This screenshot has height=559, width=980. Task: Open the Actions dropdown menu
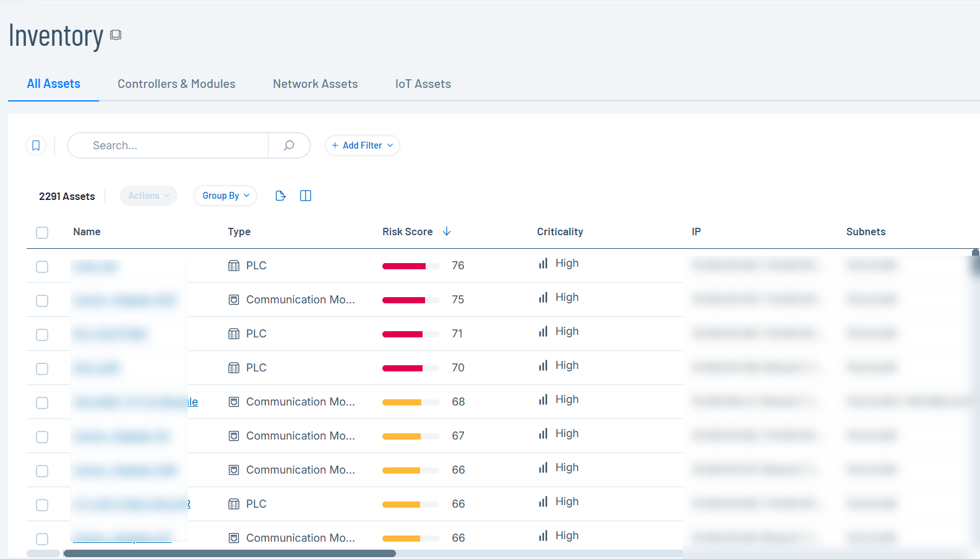[148, 196]
